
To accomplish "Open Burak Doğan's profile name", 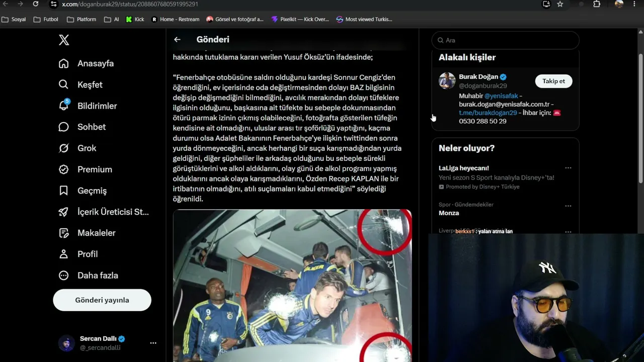I will pyautogui.click(x=478, y=77).
